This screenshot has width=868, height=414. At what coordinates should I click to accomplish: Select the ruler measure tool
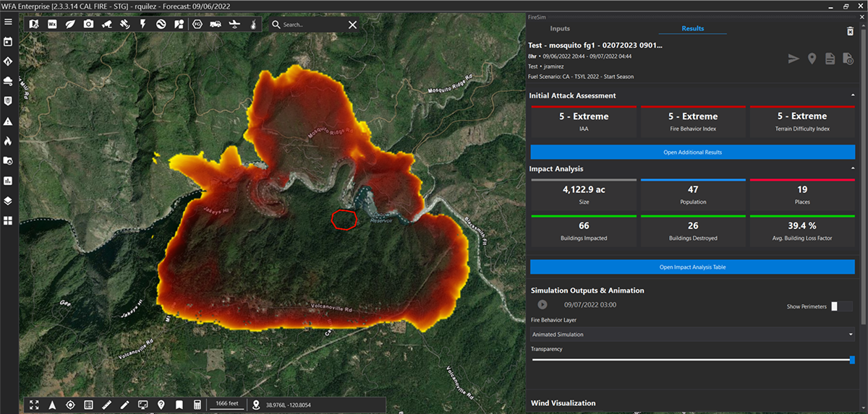(106, 405)
